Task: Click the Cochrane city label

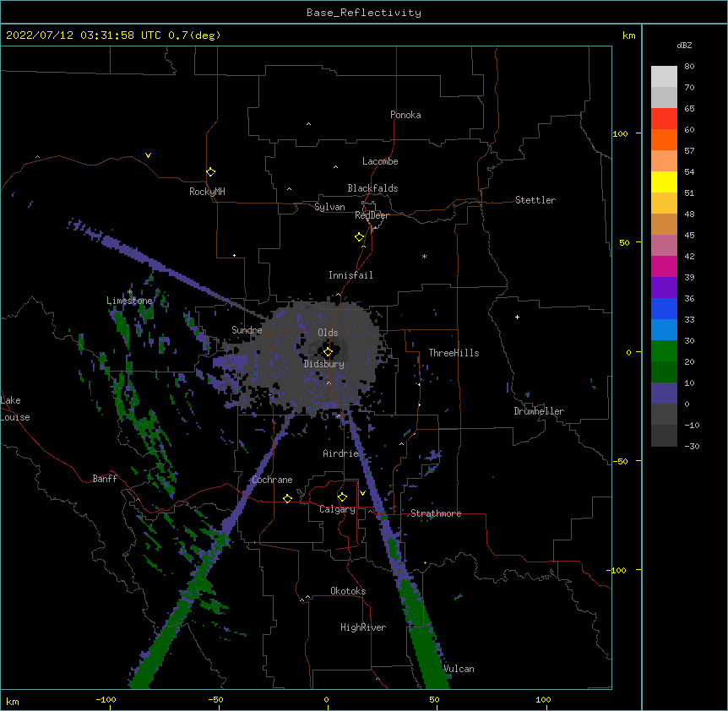Action: pyautogui.click(x=272, y=480)
